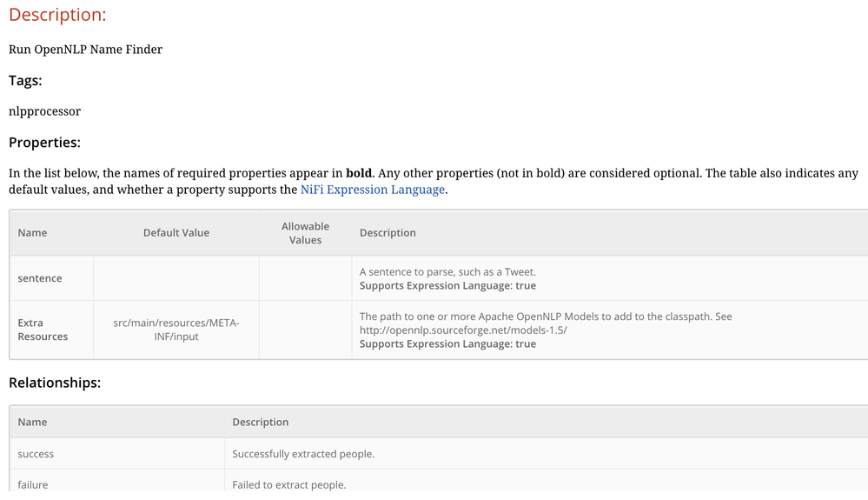Click the Default Value column header
The image size is (868, 500).
click(x=176, y=232)
